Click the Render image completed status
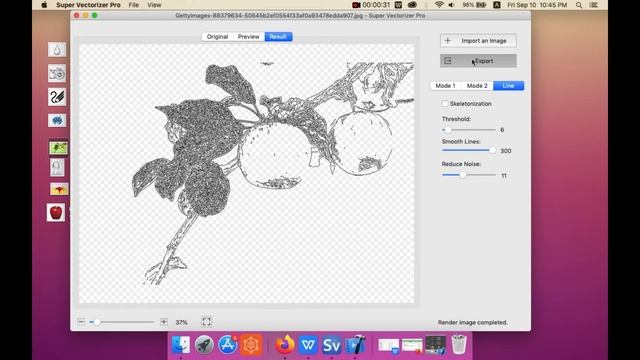 473,322
